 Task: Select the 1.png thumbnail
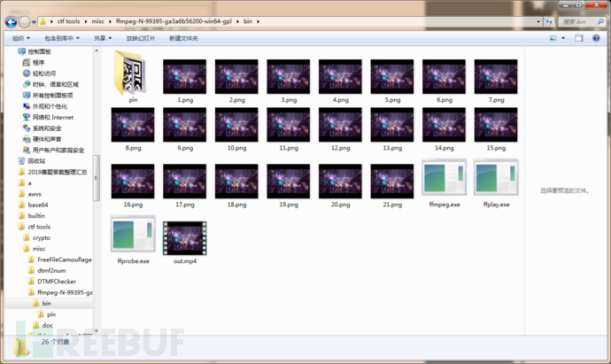pyautogui.click(x=185, y=76)
